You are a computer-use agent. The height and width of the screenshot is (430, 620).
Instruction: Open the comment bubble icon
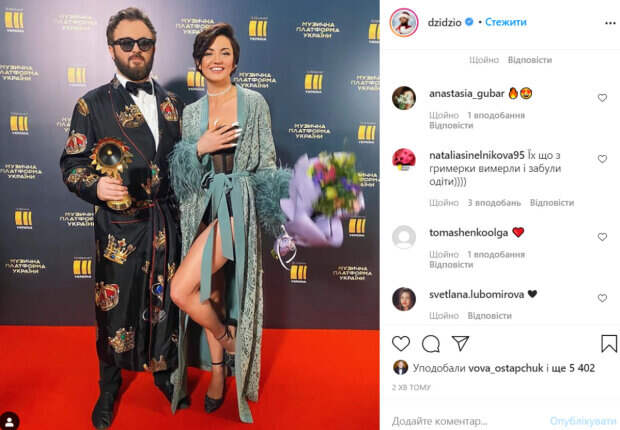coord(431,343)
